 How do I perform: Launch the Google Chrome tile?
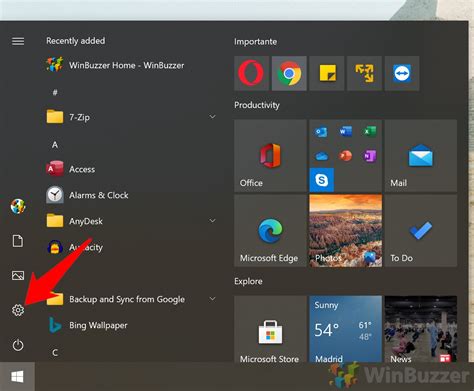tap(289, 73)
